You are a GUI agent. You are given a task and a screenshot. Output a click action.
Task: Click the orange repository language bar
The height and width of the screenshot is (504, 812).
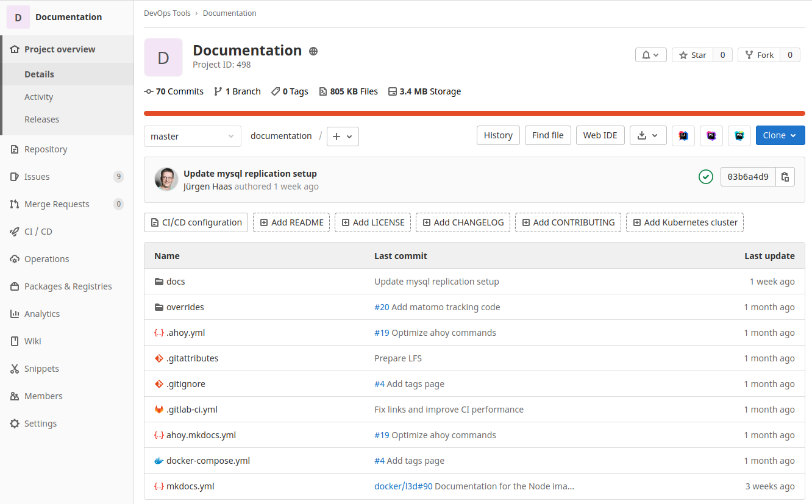[x=474, y=113]
